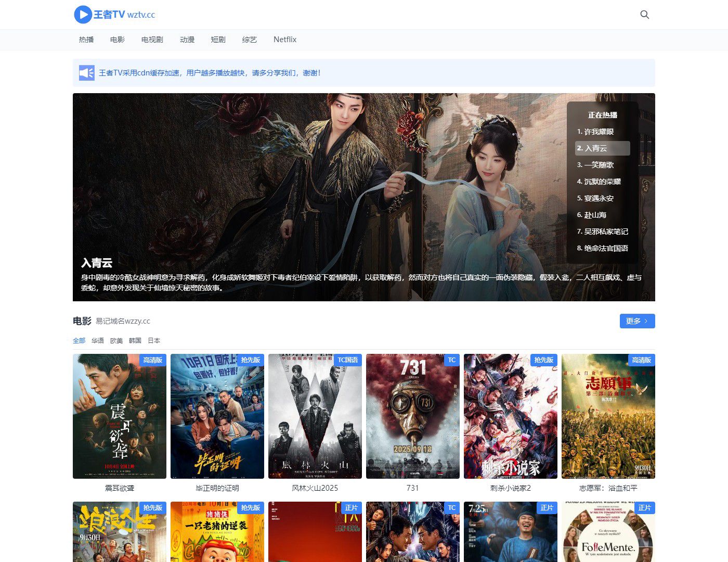Open 吴邪私家笔记 from the hot list
This screenshot has height=562, width=728.
click(602, 232)
